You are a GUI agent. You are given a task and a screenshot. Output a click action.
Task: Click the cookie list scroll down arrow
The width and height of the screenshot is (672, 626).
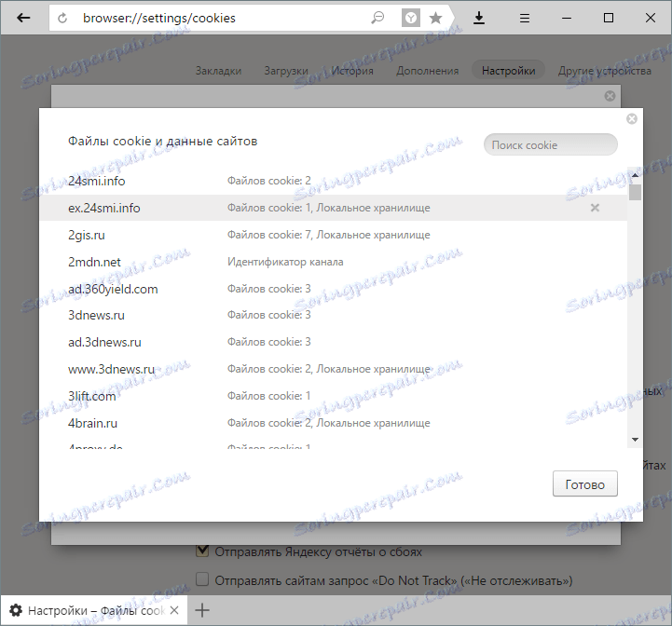tap(635, 440)
